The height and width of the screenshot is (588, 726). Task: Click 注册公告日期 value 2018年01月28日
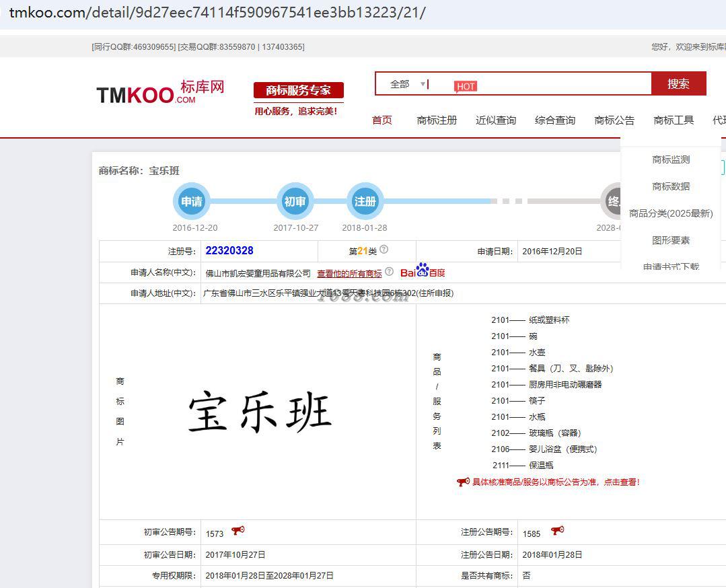click(x=552, y=554)
